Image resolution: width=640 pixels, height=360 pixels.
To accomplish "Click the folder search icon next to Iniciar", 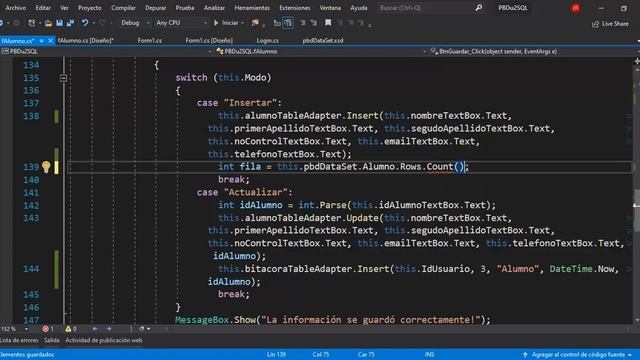I will [x=256, y=23].
